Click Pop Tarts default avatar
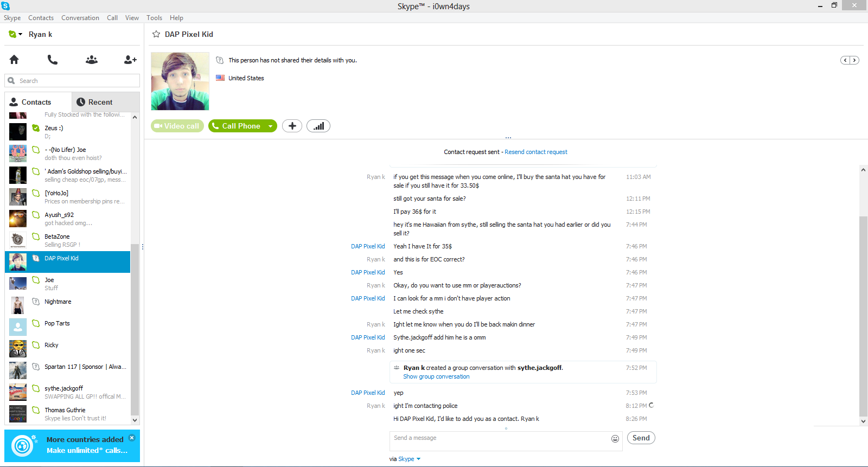This screenshot has height=467, width=868. click(x=18, y=327)
